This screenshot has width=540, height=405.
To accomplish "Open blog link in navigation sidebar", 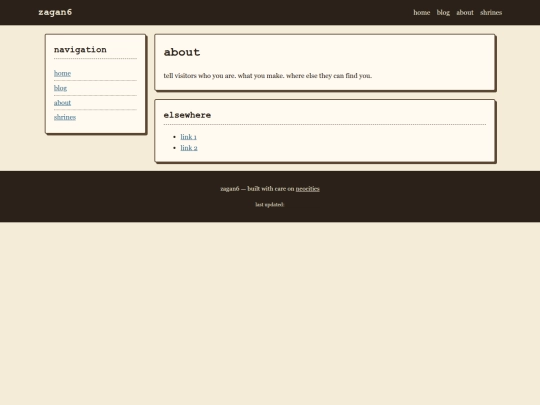I will pyautogui.click(x=60, y=88).
